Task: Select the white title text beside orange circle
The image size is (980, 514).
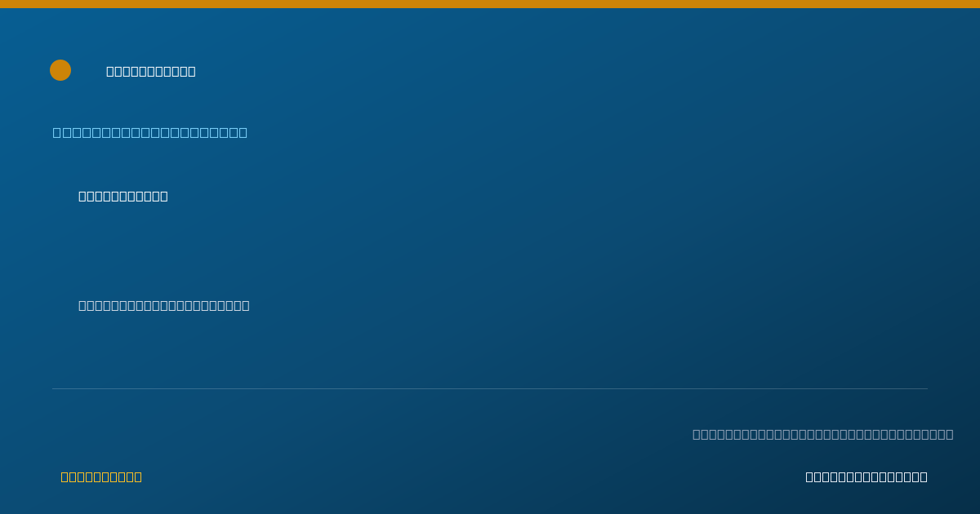Action: [151, 71]
